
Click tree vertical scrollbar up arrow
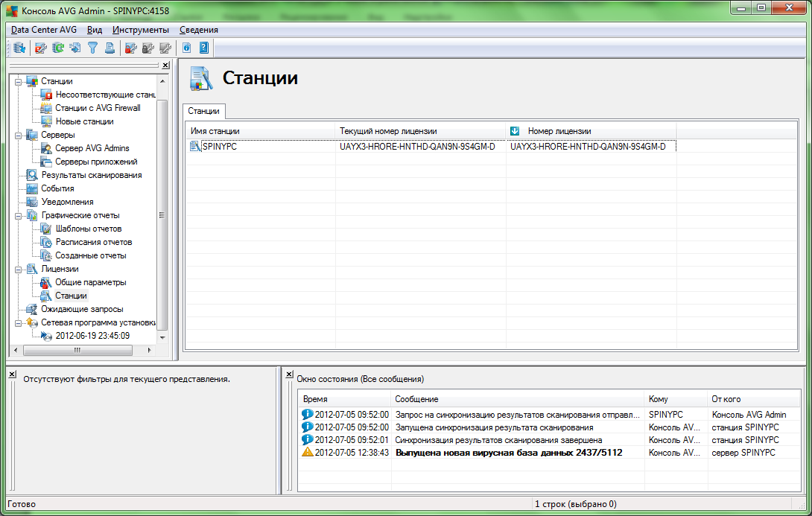point(162,81)
